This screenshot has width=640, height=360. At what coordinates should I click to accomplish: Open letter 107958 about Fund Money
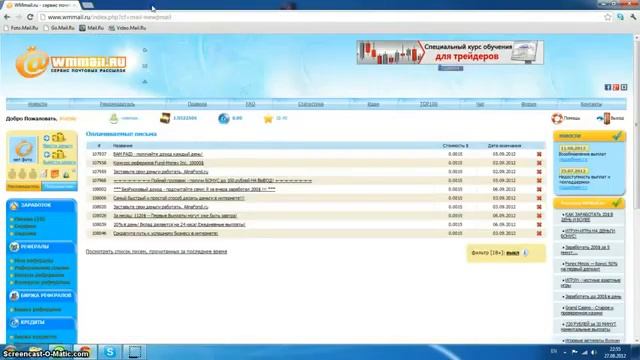pos(158,163)
